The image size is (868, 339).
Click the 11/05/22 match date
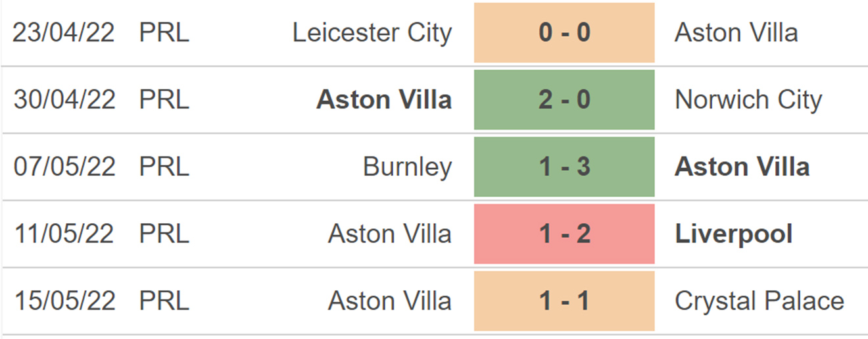(64, 234)
